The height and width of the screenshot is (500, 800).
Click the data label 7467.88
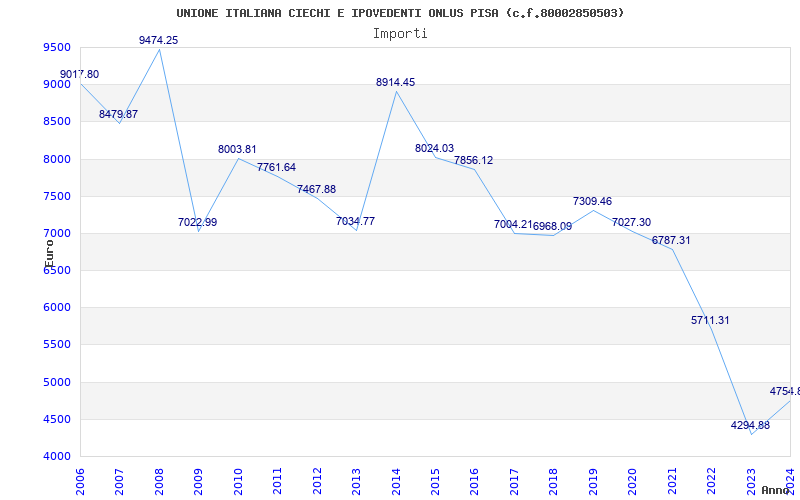tap(316, 189)
